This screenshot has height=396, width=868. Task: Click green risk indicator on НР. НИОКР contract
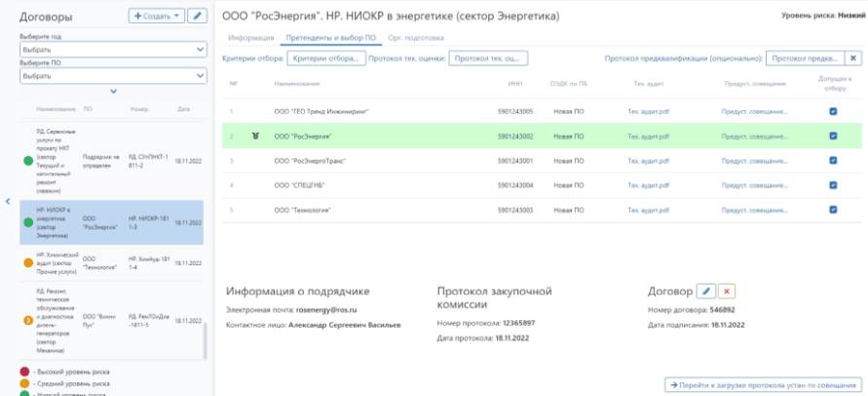[27, 221]
